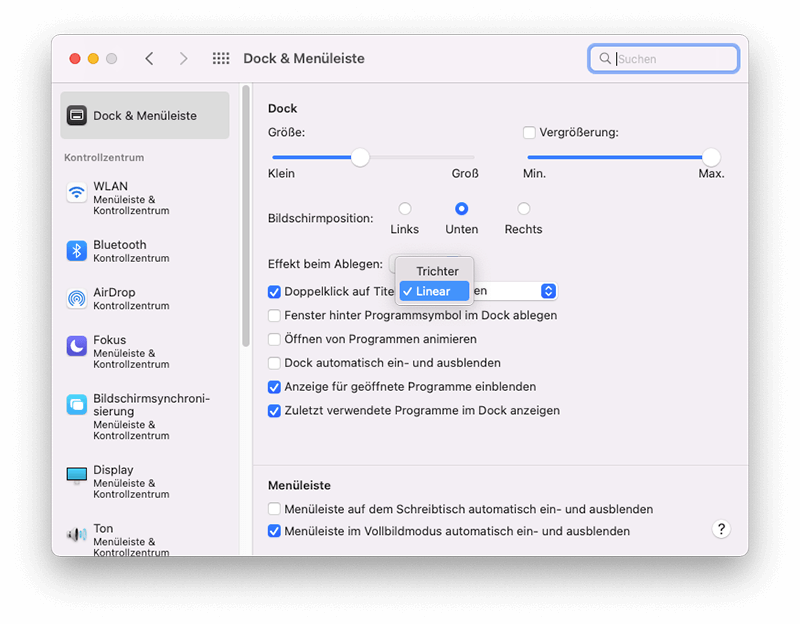Click the Min. slider label
The image size is (800, 624).
point(534,173)
